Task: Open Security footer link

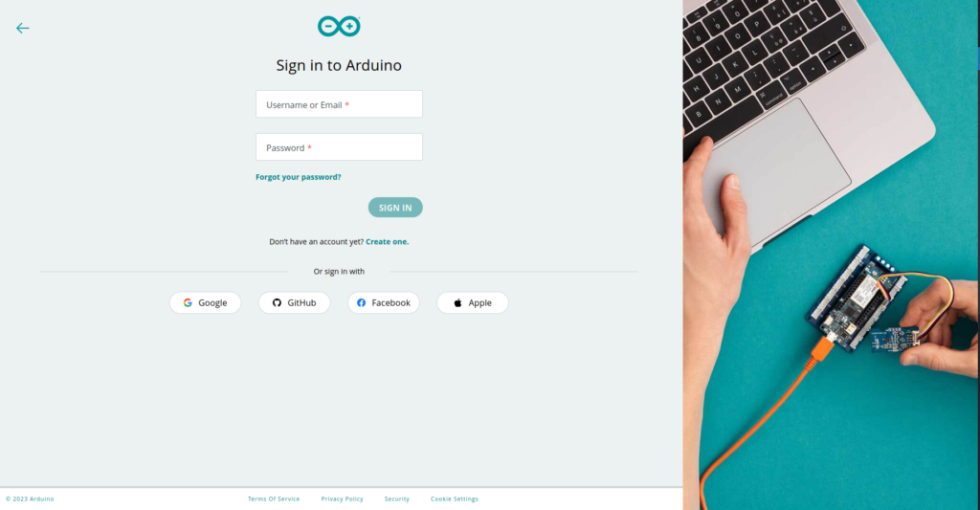Action: coord(397,499)
